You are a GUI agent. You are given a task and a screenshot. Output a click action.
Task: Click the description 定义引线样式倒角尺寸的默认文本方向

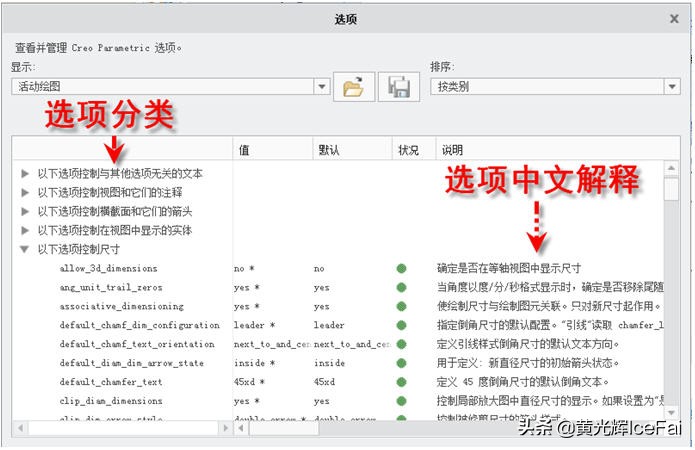point(528,344)
